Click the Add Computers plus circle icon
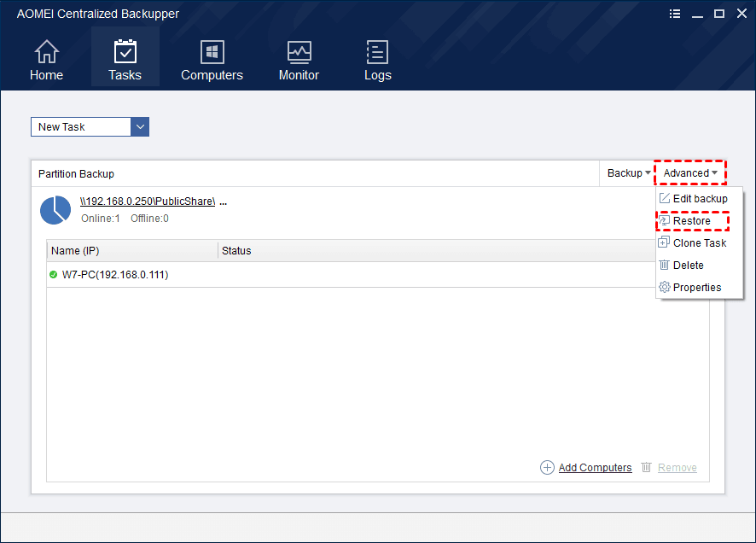This screenshot has width=756, height=543. pos(547,467)
